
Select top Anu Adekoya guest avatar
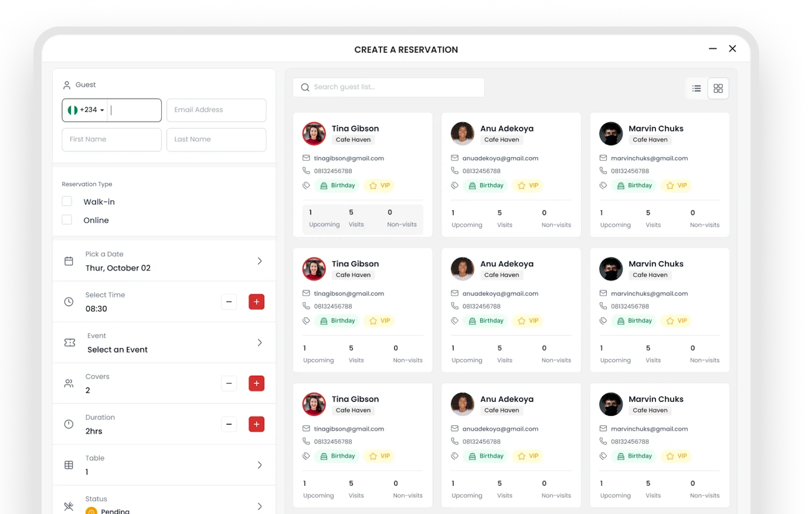point(462,134)
